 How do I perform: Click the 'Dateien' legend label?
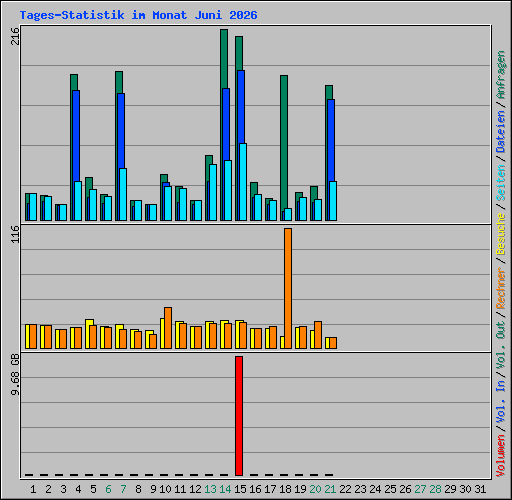pyautogui.click(x=501, y=131)
